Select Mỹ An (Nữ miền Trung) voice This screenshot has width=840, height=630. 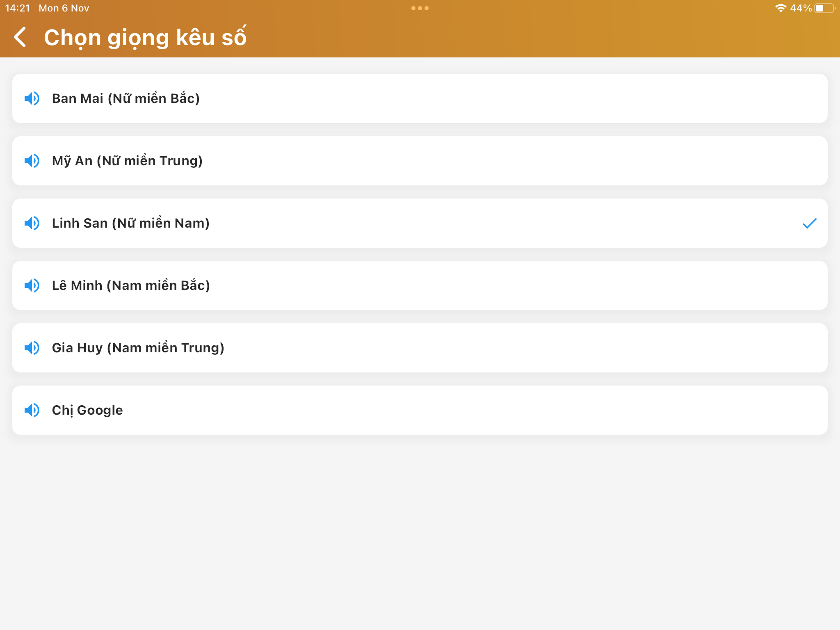coord(420,161)
